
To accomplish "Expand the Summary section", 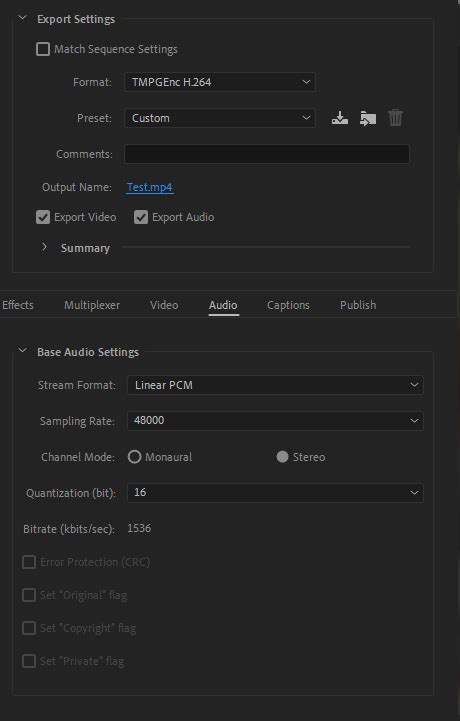I will click(x=44, y=247).
